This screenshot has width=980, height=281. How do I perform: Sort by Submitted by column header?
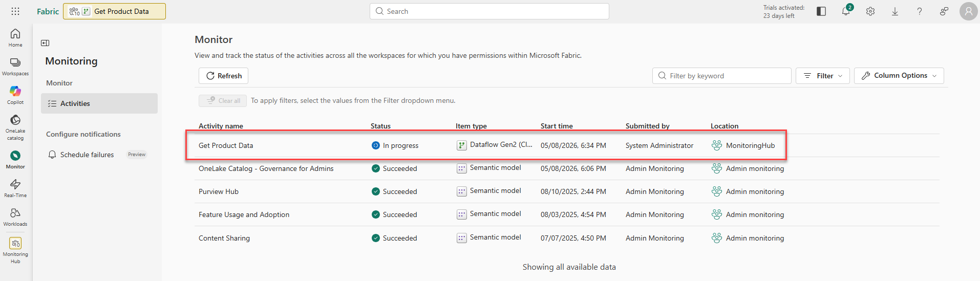(647, 126)
